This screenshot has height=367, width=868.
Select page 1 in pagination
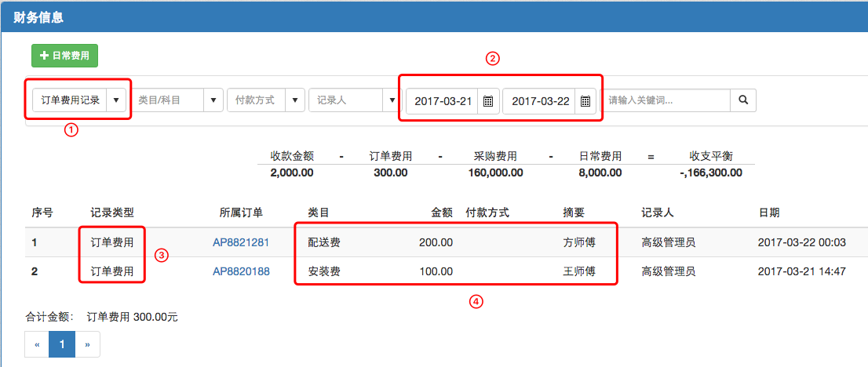click(62, 344)
